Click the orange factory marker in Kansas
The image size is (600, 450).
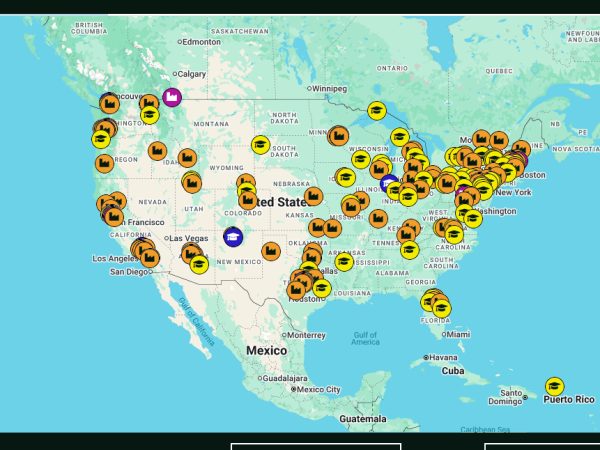[313, 196]
